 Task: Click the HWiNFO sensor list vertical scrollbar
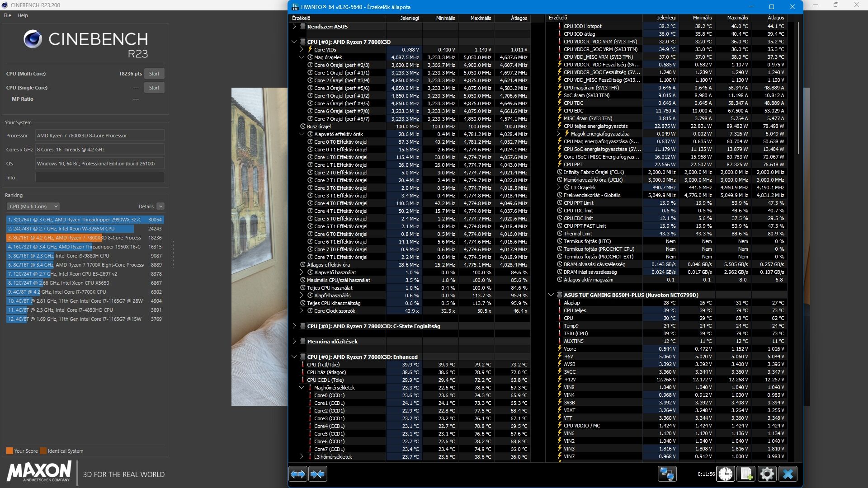(x=799, y=88)
